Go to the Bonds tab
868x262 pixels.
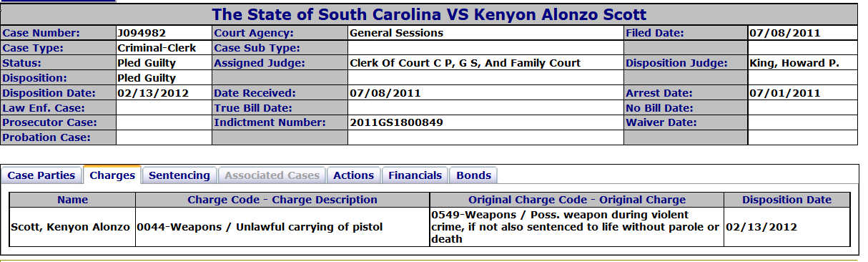(x=473, y=175)
